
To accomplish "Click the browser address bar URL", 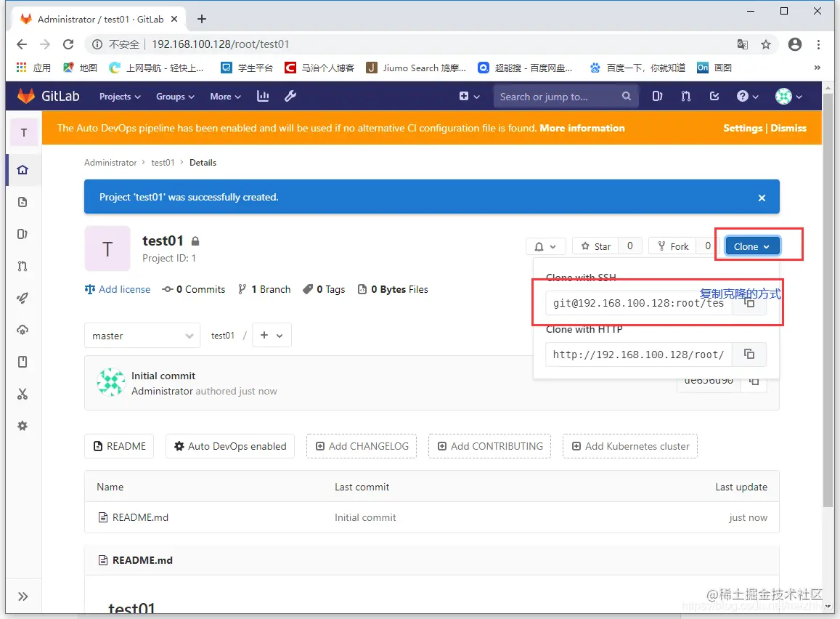I will (x=220, y=44).
